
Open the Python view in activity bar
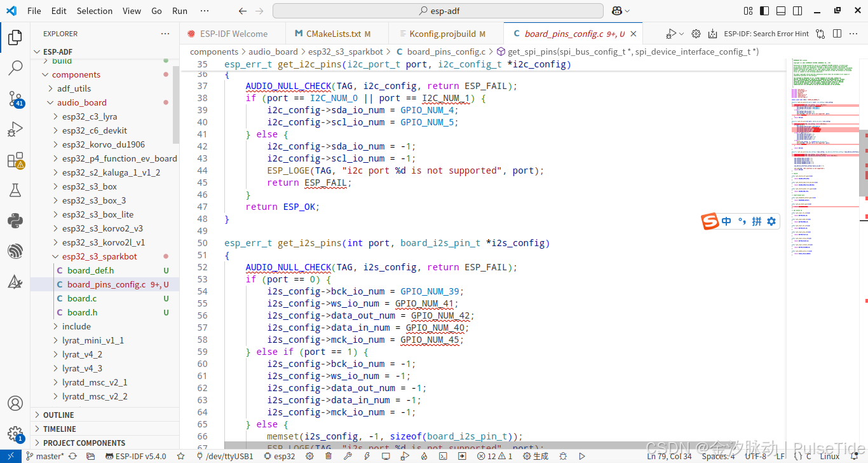point(15,221)
